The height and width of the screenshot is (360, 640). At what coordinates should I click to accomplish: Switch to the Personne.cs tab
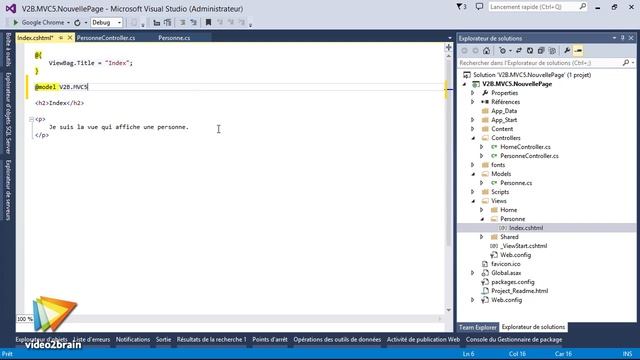[x=174, y=38]
